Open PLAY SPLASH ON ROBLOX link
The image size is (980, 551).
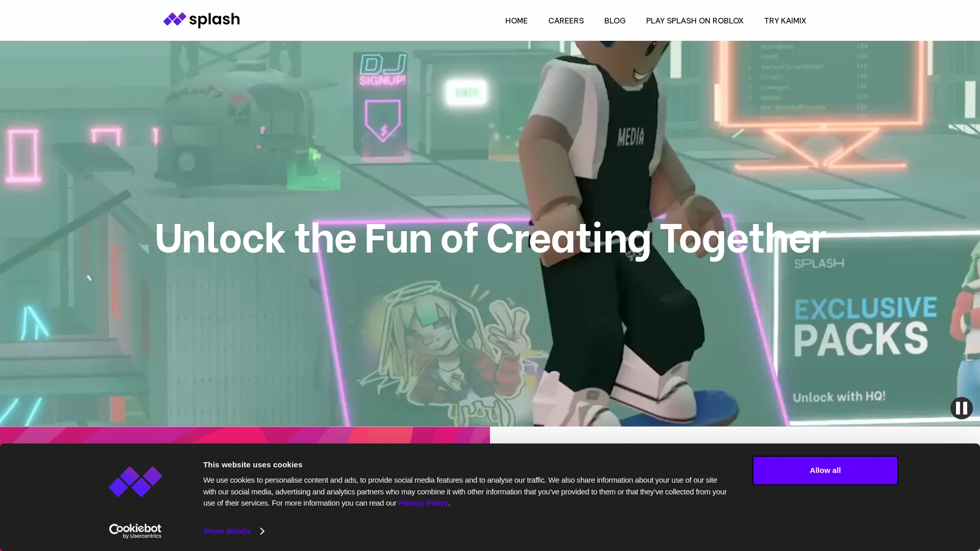(x=694, y=21)
